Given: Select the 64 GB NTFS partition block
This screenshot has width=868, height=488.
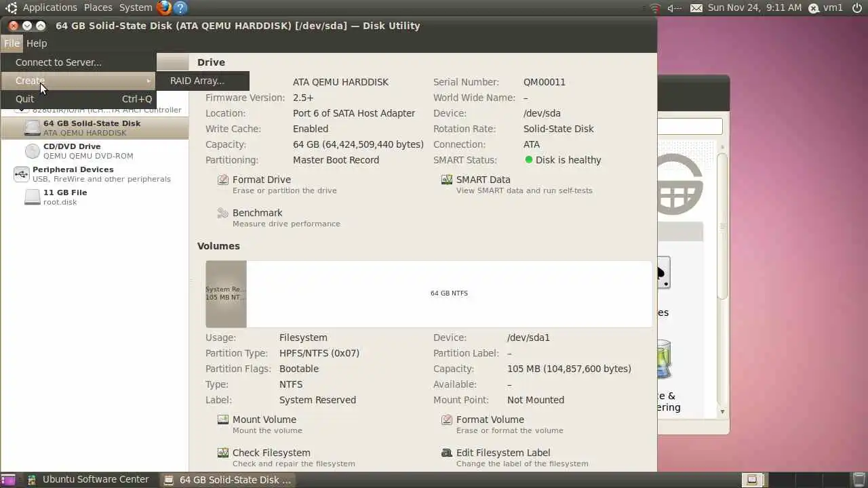Looking at the screenshot, I should coord(449,293).
